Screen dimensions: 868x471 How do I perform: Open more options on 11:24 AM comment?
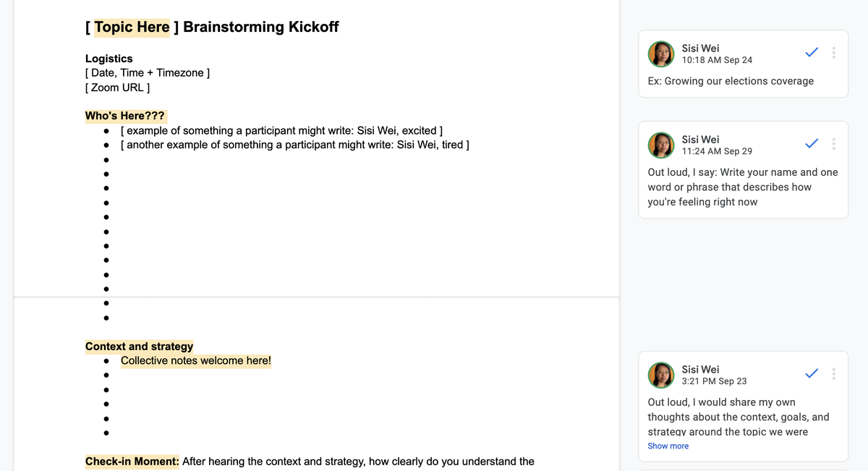[834, 144]
